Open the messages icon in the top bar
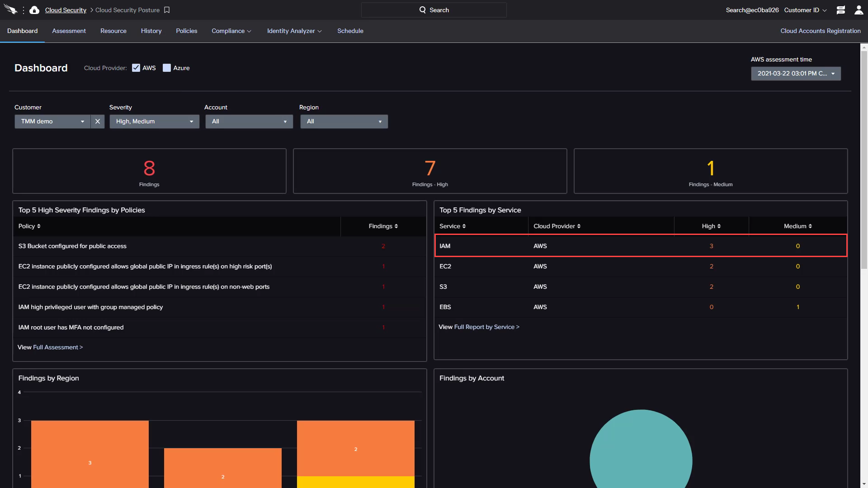 (841, 10)
